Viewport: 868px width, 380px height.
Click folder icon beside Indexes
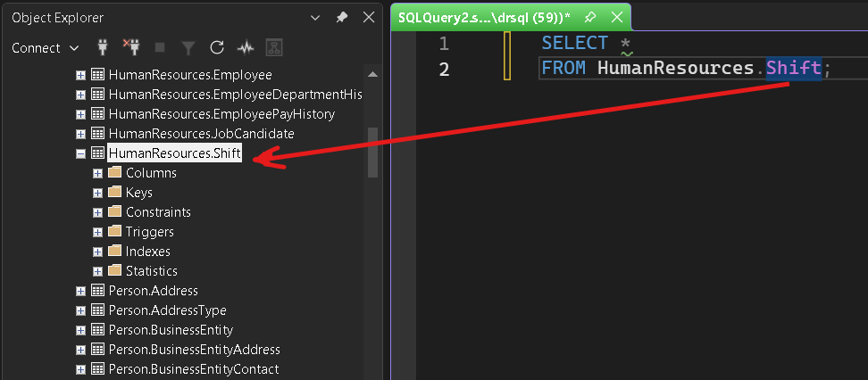(x=114, y=252)
